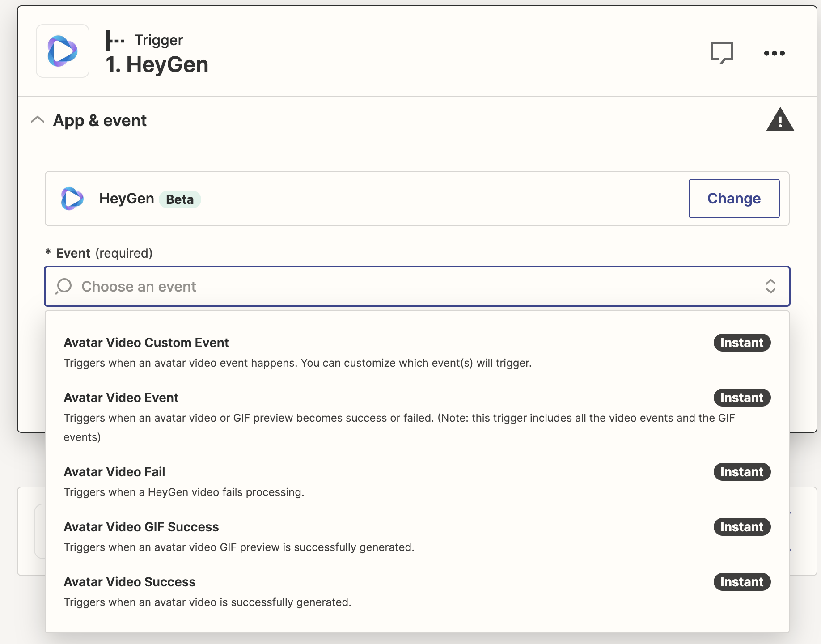821x644 pixels.
Task: Select Avatar Video Custom Event option
Action: [417, 352]
